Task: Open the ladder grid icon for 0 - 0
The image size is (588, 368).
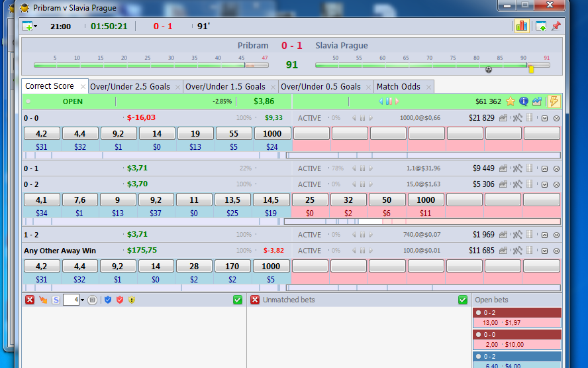Action: [x=530, y=118]
